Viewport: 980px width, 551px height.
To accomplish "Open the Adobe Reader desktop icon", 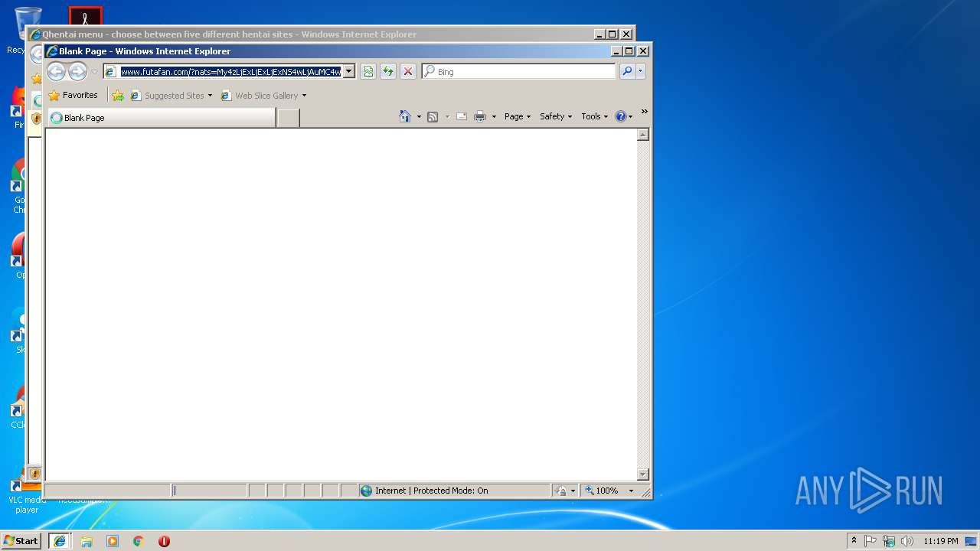I will (x=85, y=17).
